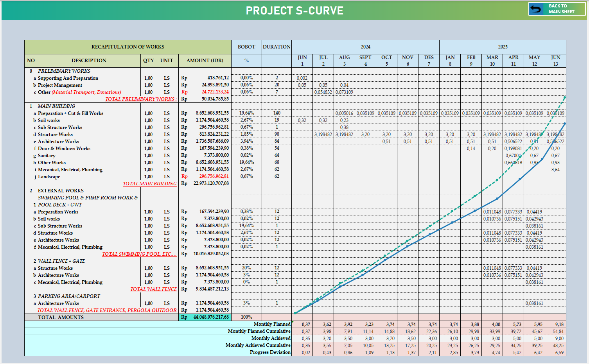Click the TOTAL SWIMMING POOL, ETC link
The width and height of the screenshot is (589, 364).
pos(139,254)
